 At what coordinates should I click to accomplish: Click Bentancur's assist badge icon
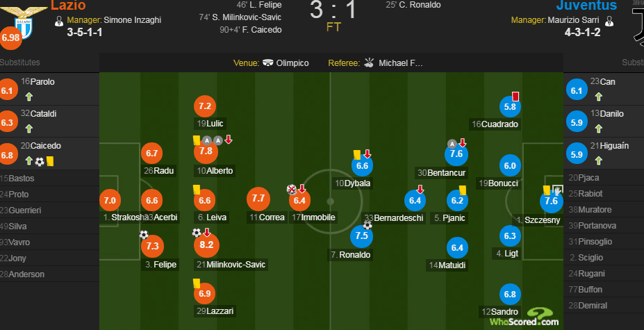coord(452,144)
